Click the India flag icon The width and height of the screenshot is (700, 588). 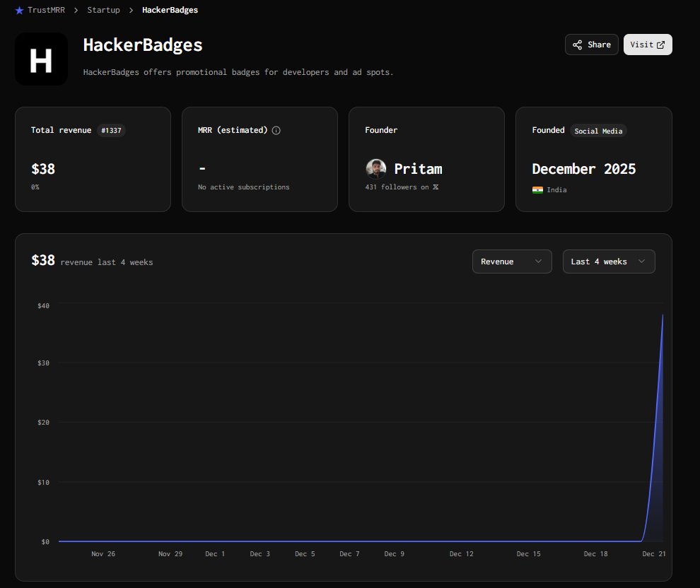pyautogui.click(x=537, y=190)
